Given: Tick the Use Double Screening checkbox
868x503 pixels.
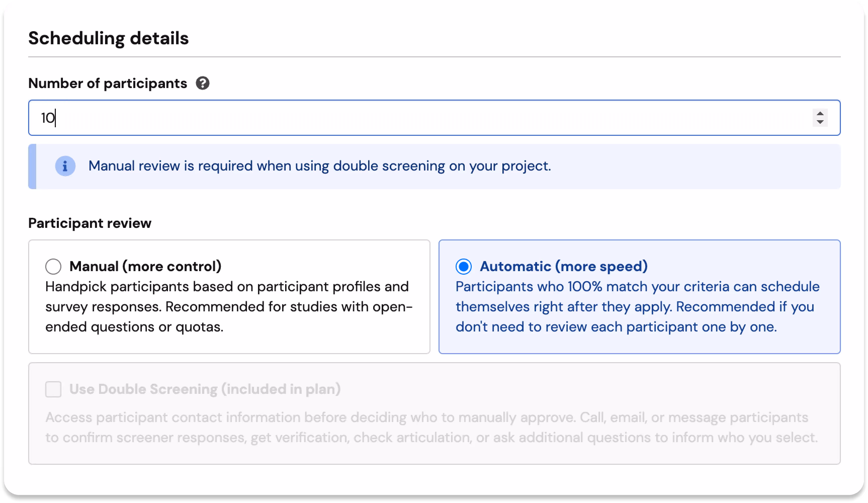Looking at the screenshot, I should pyautogui.click(x=53, y=389).
